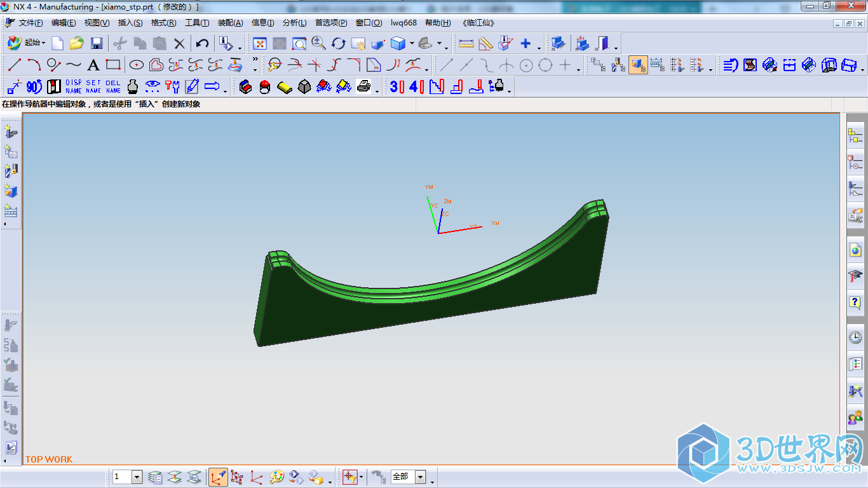Open the measure distance ruler tool
This screenshot has width=868, height=488.
[466, 43]
